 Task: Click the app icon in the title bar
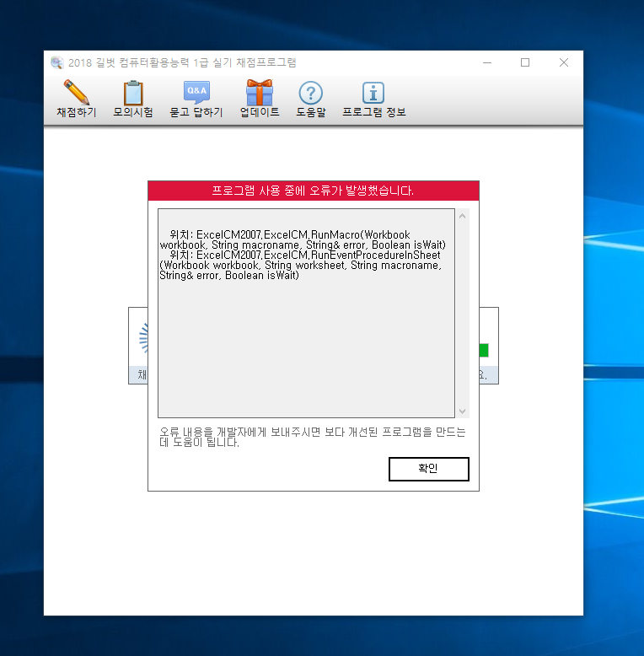pos(57,63)
